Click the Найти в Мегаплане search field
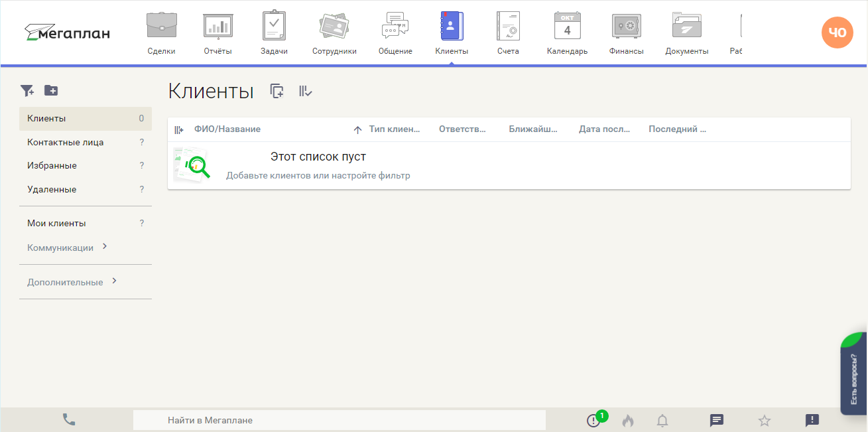The height and width of the screenshot is (432, 868). (x=339, y=420)
